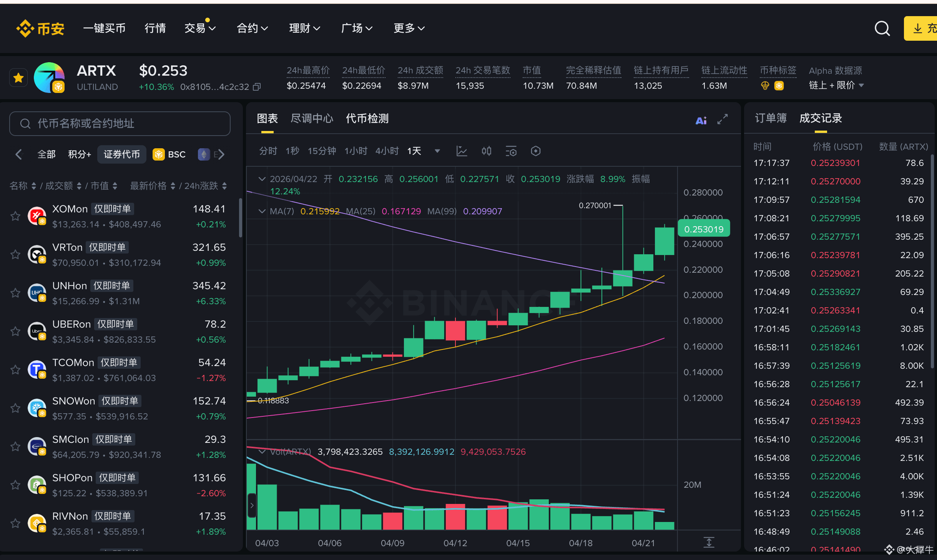Switch to 尽调中心 tab
937x560 pixels.
(x=312, y=119)
